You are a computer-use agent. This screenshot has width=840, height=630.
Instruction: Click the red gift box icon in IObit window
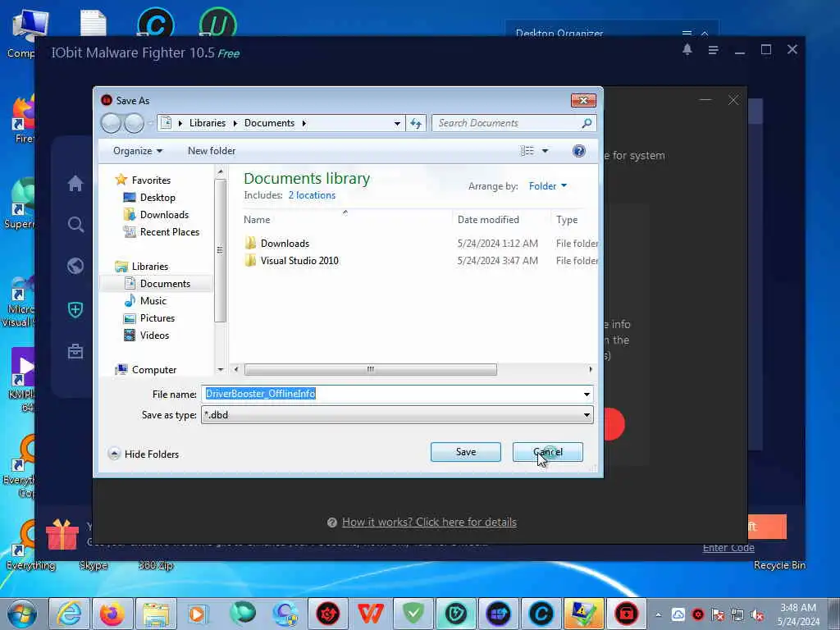pos(62,535)
